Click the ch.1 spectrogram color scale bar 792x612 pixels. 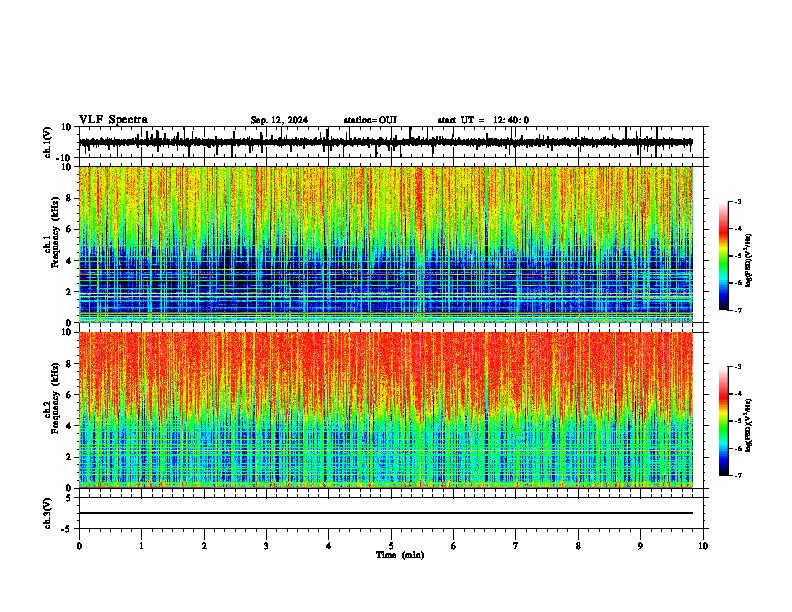tap(724, 256)
